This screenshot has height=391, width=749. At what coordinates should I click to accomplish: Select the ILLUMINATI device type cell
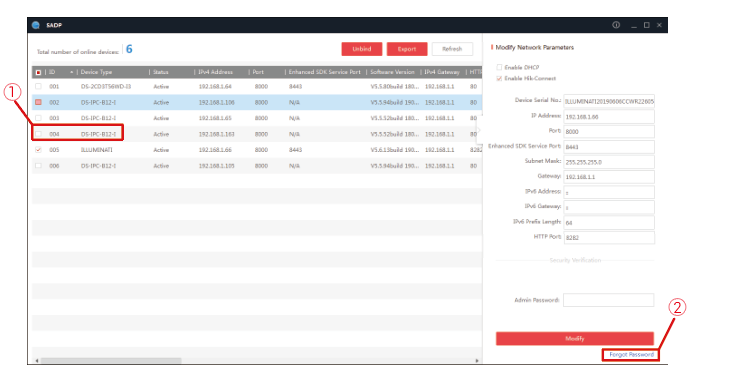point(96,150)
